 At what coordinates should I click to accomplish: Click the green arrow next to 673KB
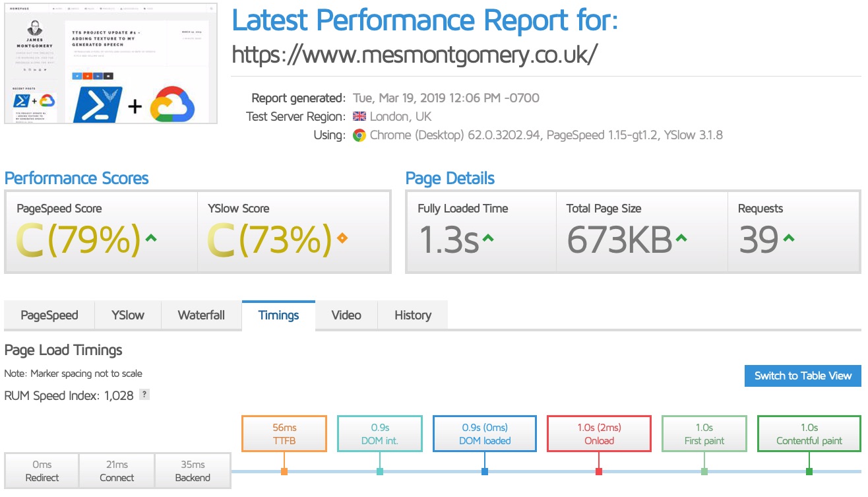(x=681, y=238)
